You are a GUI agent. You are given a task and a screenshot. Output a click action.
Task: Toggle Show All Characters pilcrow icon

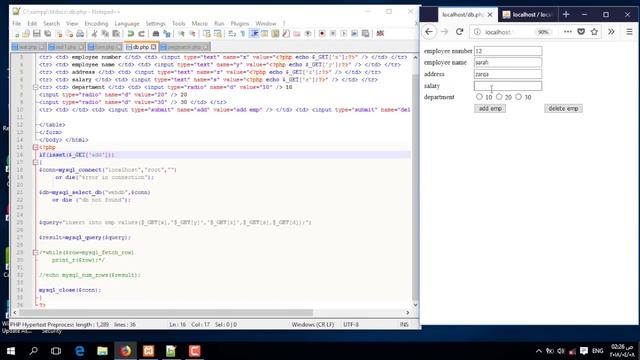tap(243, 33)
